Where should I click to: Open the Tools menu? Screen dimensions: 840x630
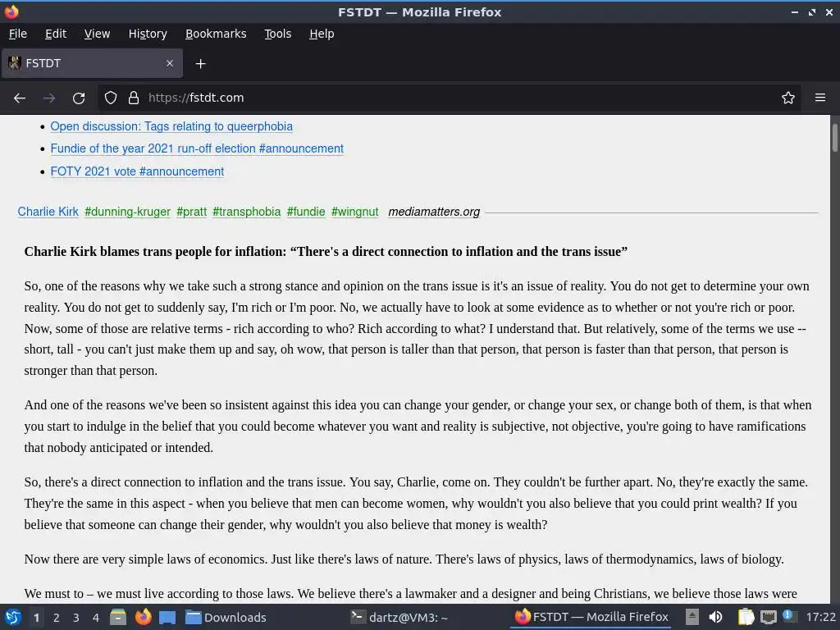click(x=277, y=34)
